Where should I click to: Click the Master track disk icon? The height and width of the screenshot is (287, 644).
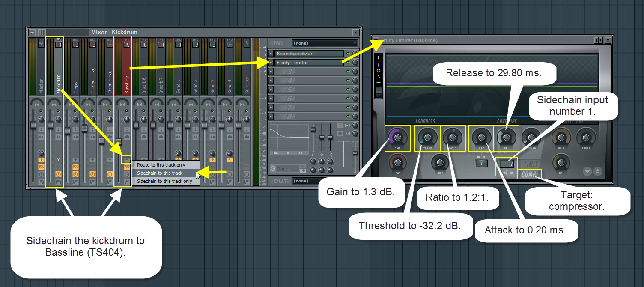pos(41,182)
